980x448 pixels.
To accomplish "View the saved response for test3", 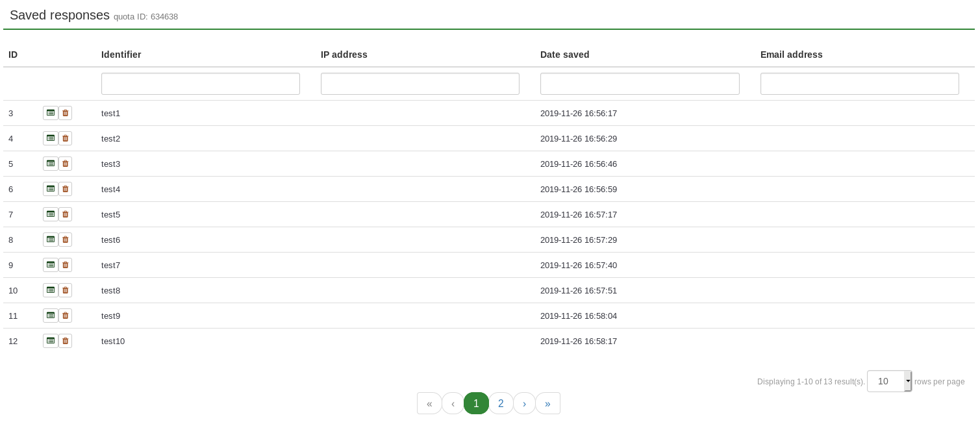I will coord(51,164).
